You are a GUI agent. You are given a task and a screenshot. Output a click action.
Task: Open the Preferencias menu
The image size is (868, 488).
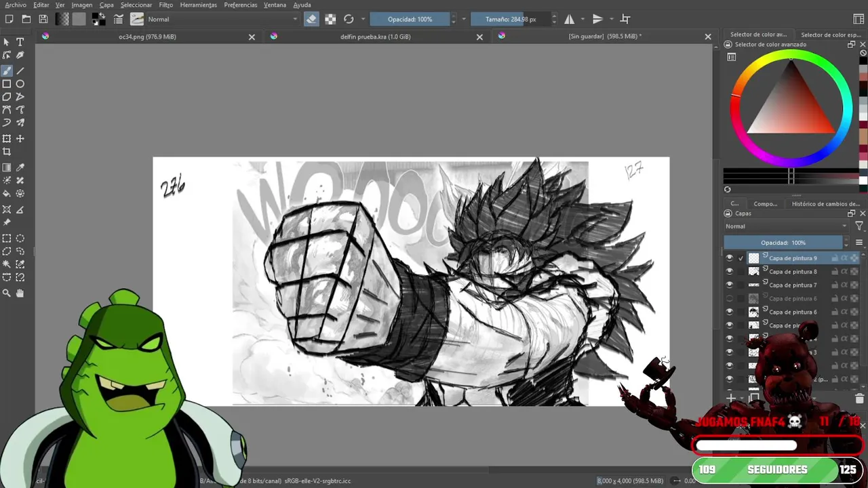click(241, 5)
